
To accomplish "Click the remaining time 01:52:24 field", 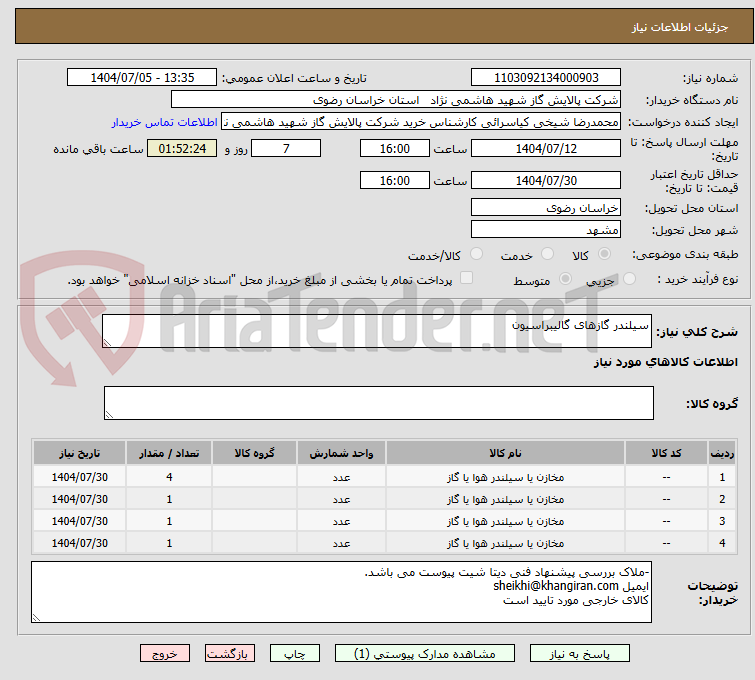I will coord(182,148).
